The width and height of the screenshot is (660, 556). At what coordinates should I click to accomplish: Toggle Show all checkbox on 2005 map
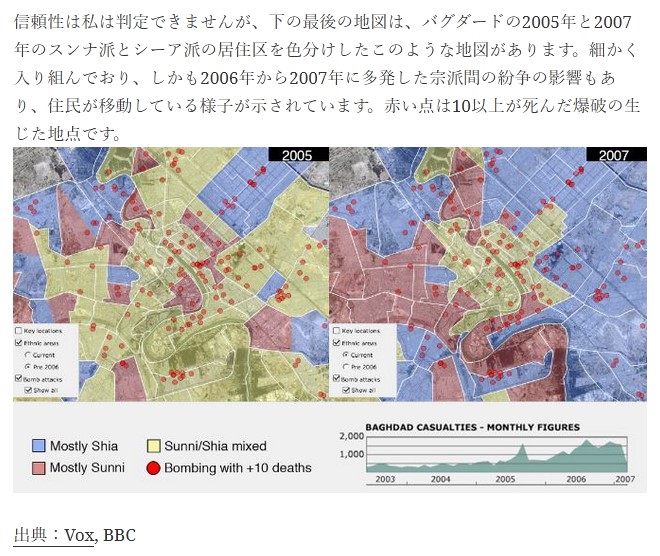pyautogui.click(x=28, y=390)
